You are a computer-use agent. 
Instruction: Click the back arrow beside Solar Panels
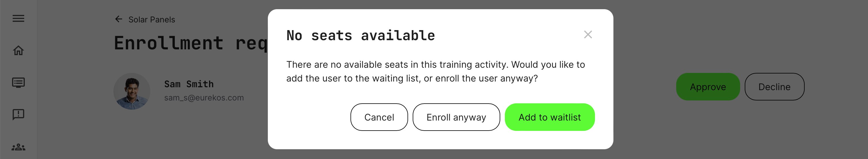tap(119, 19)
